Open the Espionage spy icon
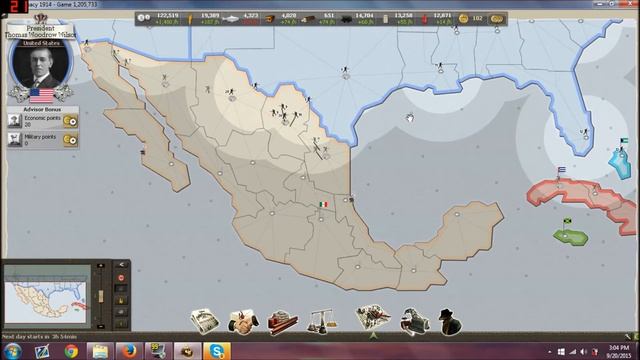The image size is (640, 360). pos(450,322)
